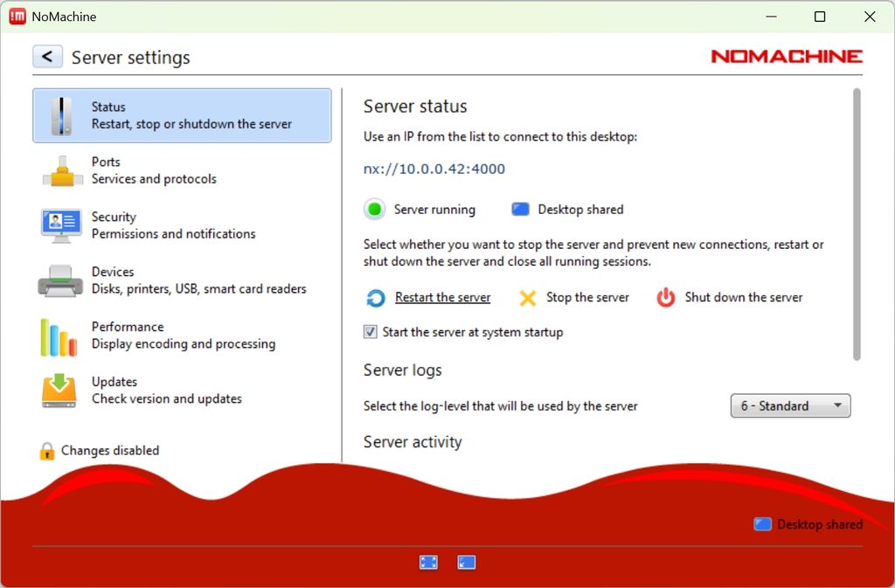Click the Devices printer icon
Viewport: 895px width, 588px height.
coord(60,280)
